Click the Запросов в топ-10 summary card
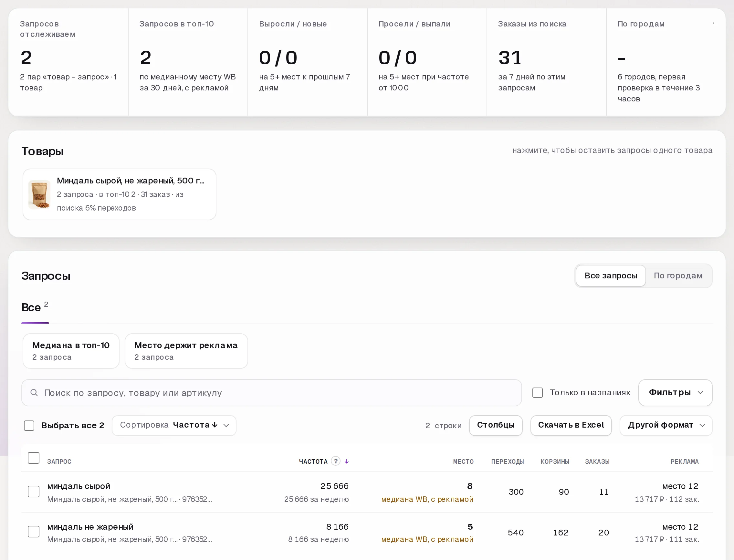Image resolution: width=734 pixels, height=560 pixels. tap(188, 62)
